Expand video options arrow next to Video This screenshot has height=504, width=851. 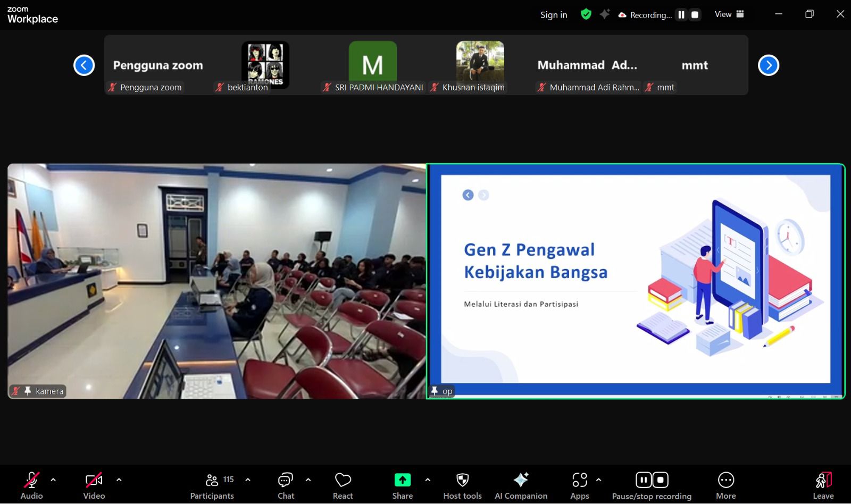(x=119, y=480)
